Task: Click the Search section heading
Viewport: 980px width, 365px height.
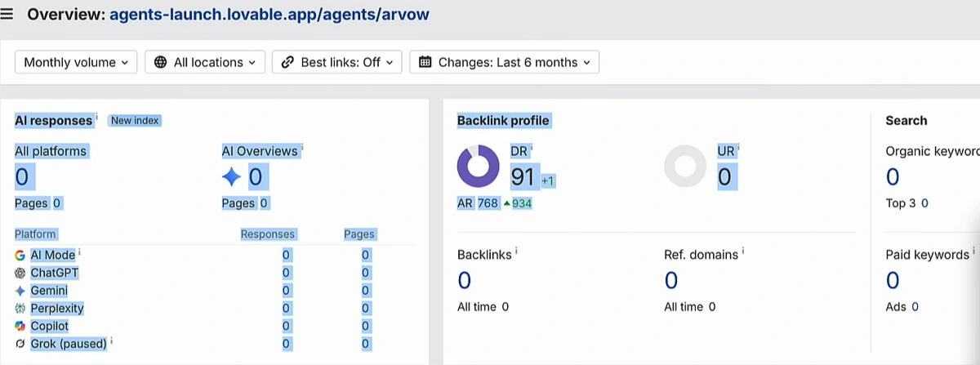Action: pyautogui.click(x=906, y=121)
